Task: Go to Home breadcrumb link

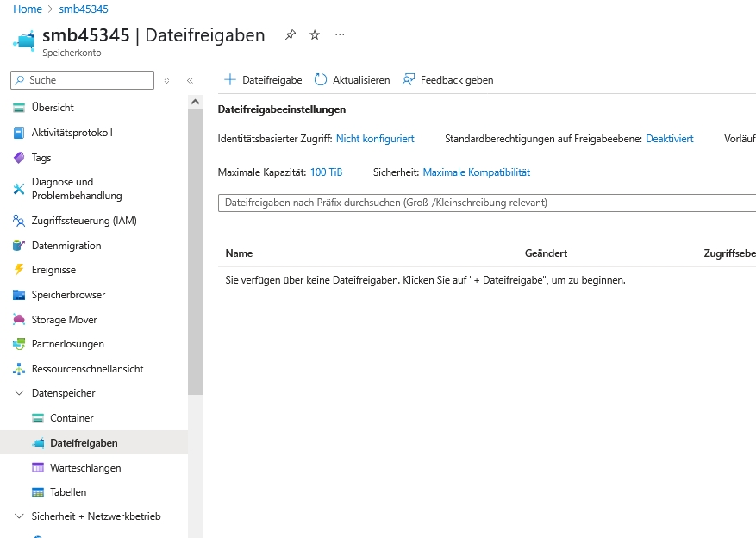Action: click(28, 9)
